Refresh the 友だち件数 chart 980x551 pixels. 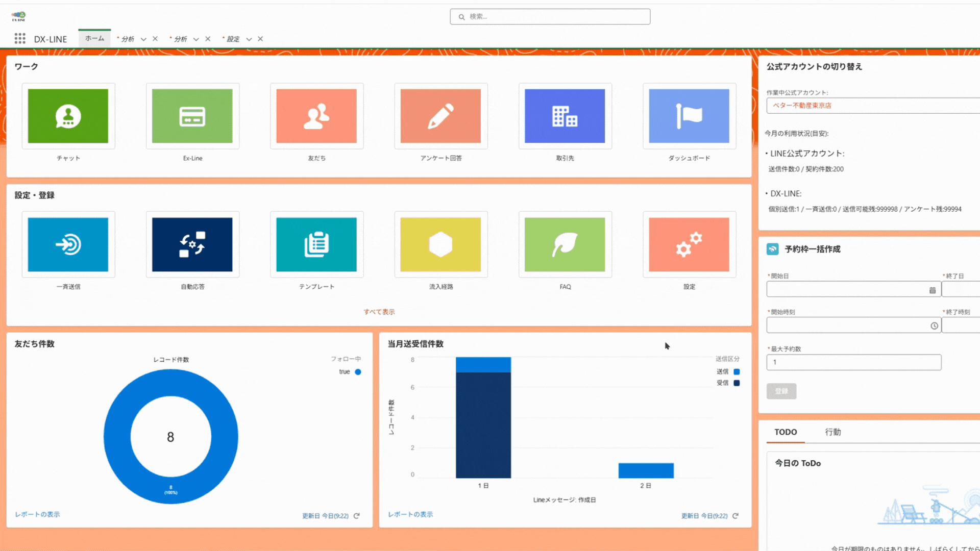click(x=357, y=516)
